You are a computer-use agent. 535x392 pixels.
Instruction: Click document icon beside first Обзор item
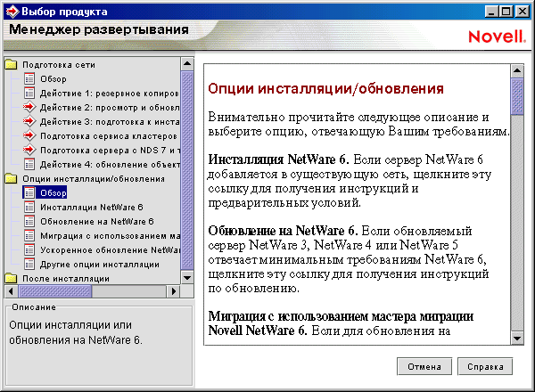pos(29,78)
